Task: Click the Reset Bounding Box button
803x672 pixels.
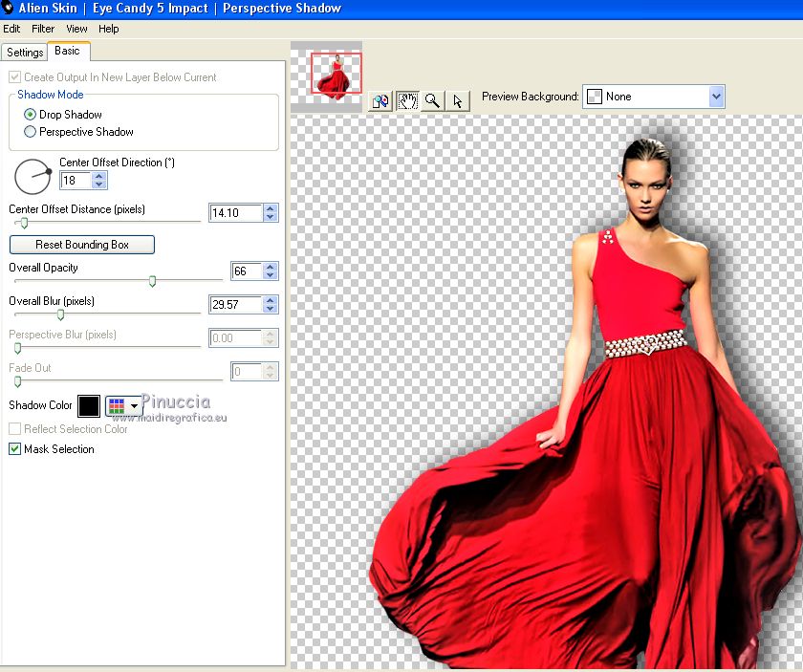Action: coord(82,245)
